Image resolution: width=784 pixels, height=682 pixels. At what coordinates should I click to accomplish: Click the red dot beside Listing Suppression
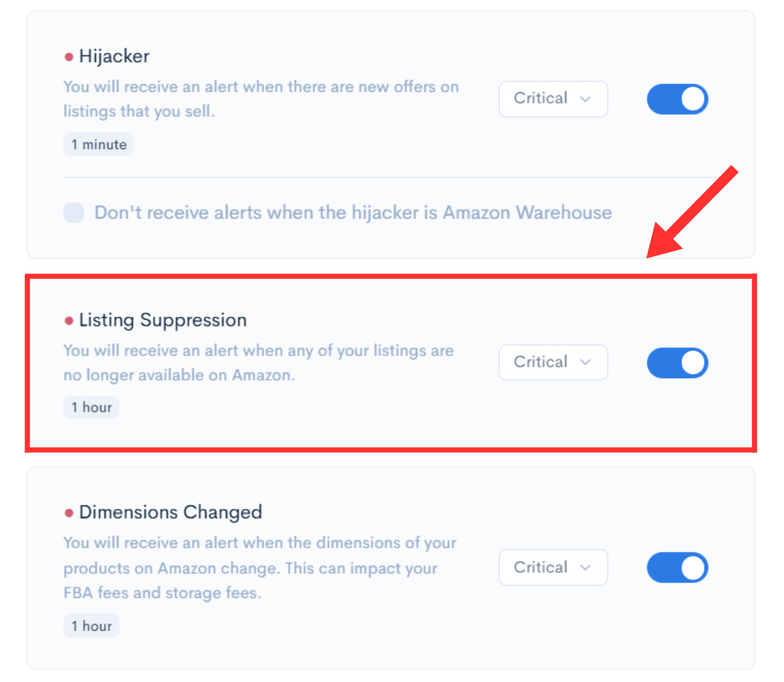(x=69, y=320)
